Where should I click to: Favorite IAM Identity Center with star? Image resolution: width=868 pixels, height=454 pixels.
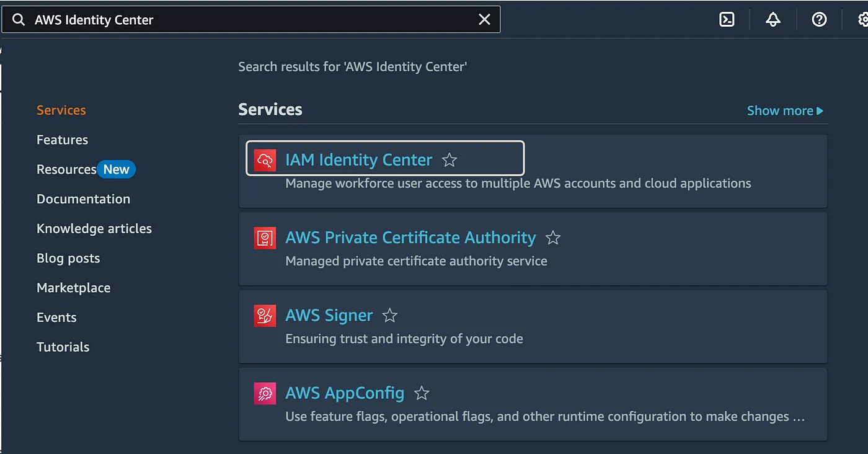point(449,161)
